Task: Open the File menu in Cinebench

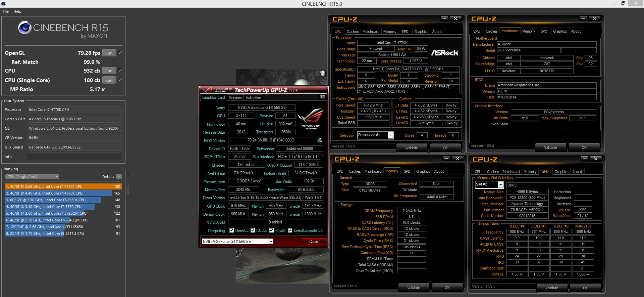Action: click(x=6, y=11)
